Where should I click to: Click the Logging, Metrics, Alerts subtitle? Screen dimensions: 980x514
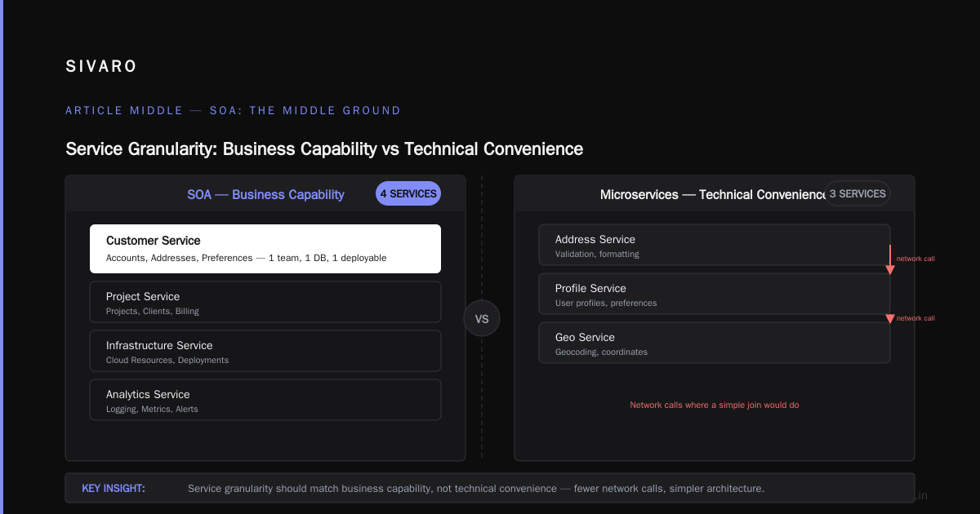[152, 409]
